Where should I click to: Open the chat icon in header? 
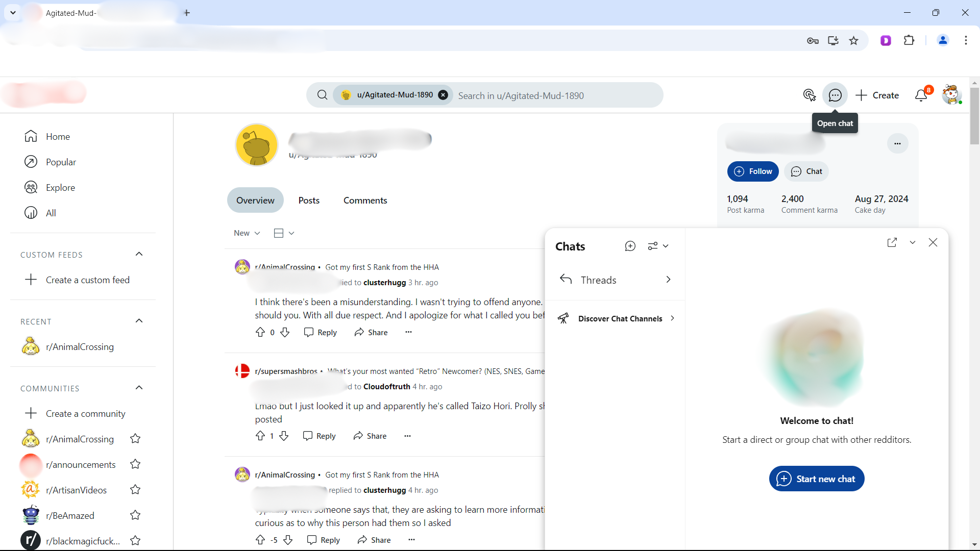click(835, 95)
